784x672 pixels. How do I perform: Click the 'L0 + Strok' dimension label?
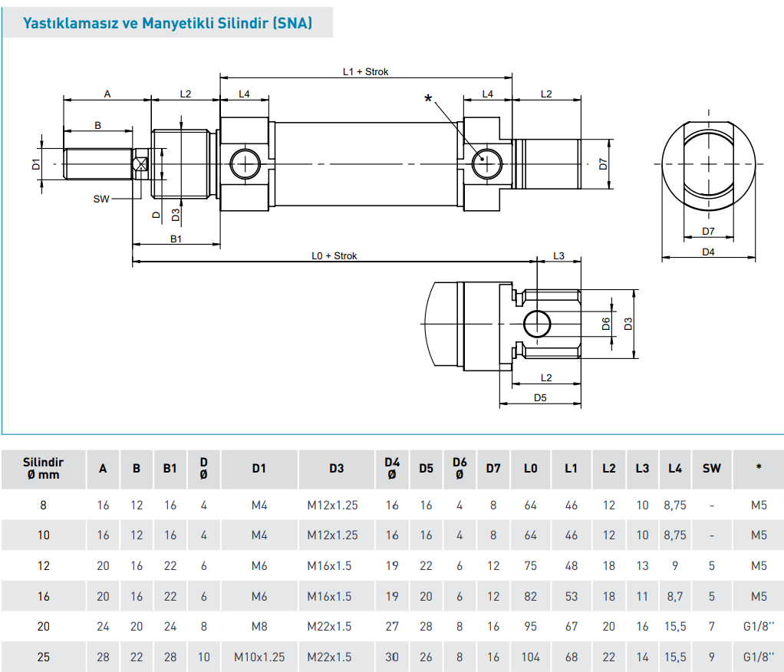pos(334,255)
